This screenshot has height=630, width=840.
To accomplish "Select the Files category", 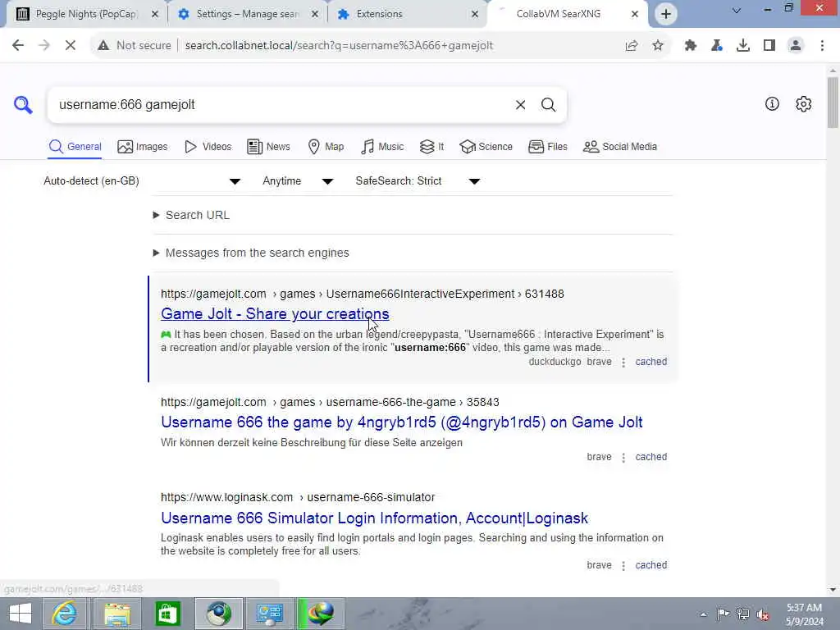I will pyautogui.click(x=547, y=147).
